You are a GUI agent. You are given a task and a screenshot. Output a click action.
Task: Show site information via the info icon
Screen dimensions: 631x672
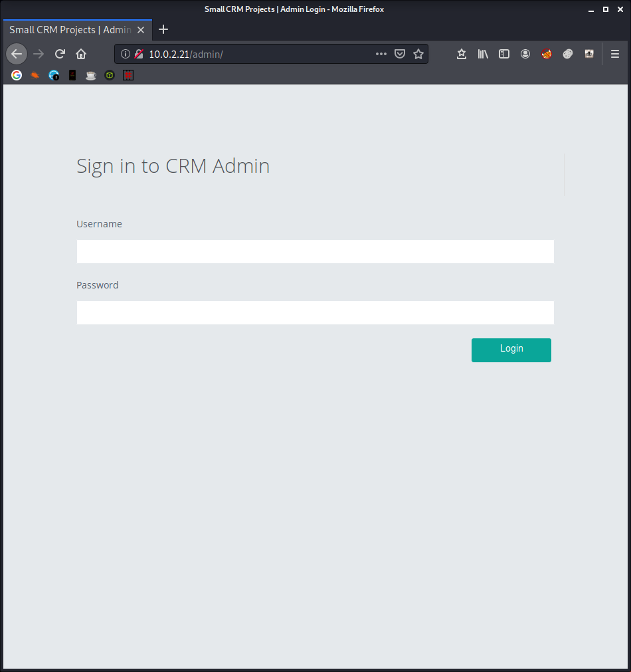(126, 54)
